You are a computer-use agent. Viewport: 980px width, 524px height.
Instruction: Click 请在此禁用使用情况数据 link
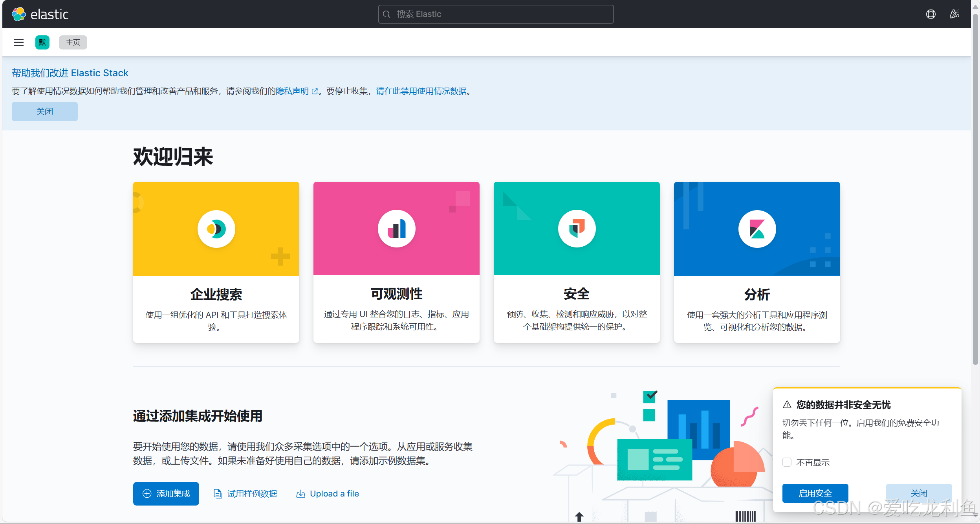coord(421,91)
